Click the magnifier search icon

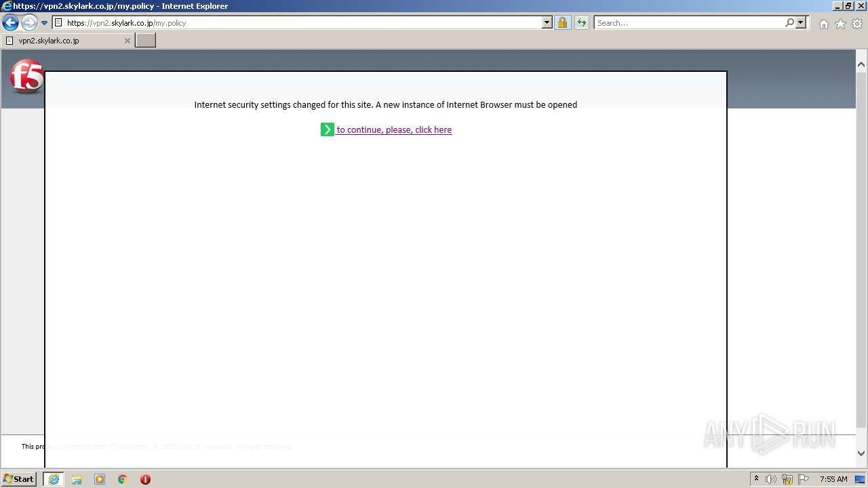click(x=789, y=22)
